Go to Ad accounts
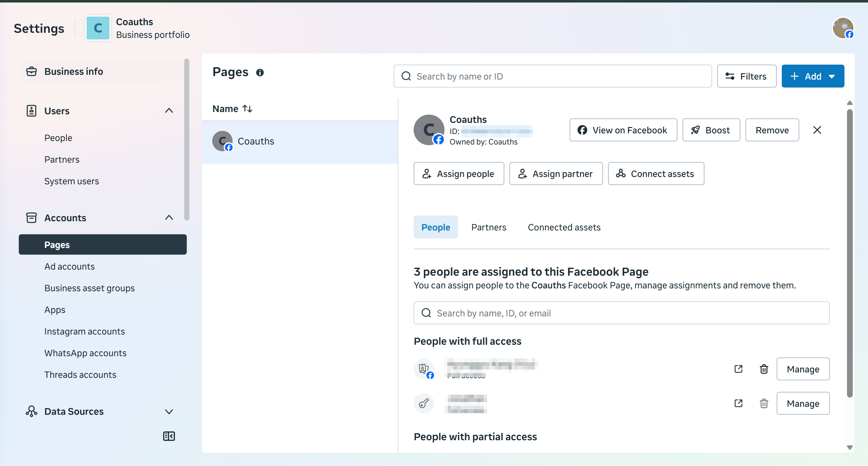Viewport: 868px width, 466px height. tap(69, 266)
